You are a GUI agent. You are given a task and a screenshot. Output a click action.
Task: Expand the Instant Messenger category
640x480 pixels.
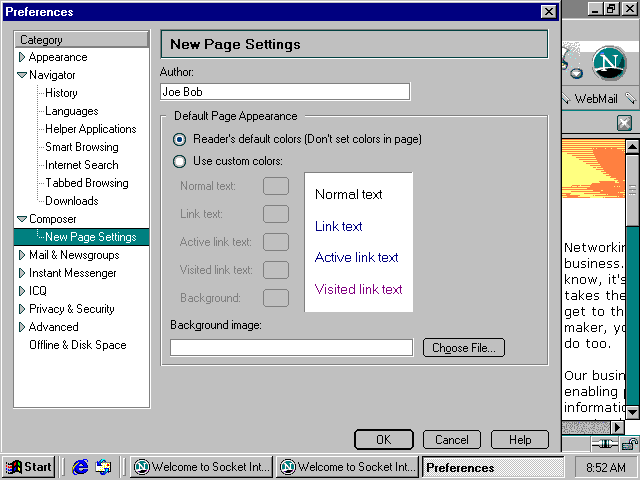(22, 273)
